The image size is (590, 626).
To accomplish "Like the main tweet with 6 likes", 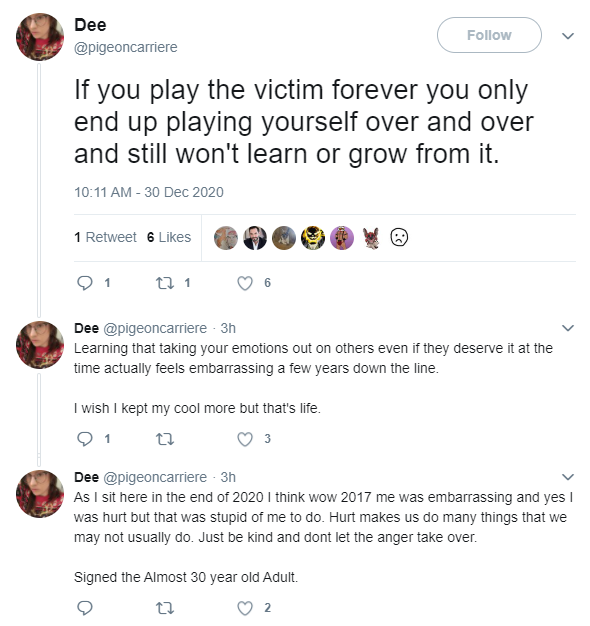I will tap(245, 283).
